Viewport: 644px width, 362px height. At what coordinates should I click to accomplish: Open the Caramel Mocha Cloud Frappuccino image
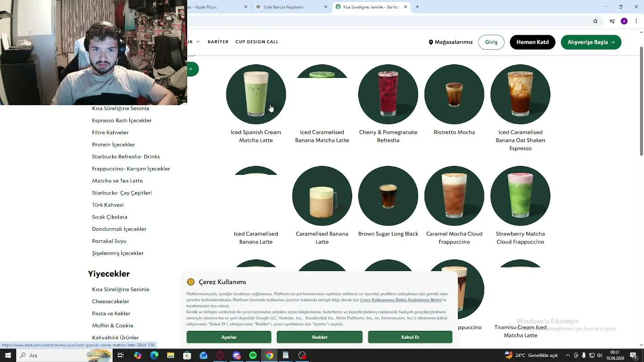tap(454, 196)
